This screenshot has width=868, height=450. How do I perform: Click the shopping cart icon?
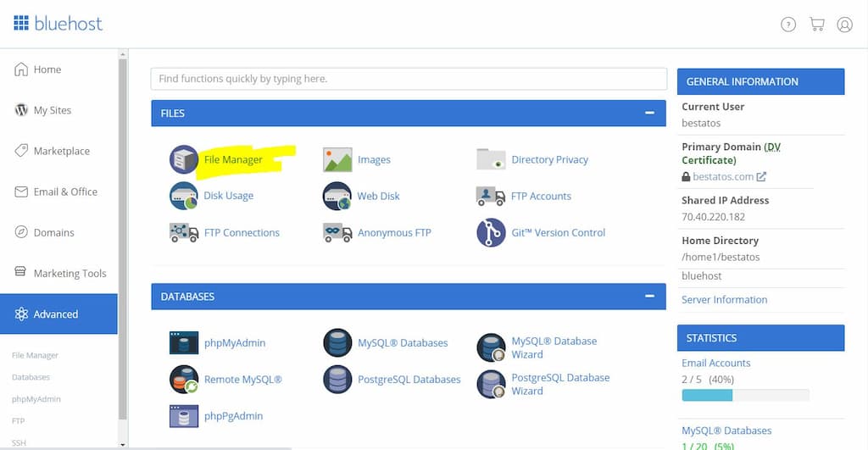[816, 25]
